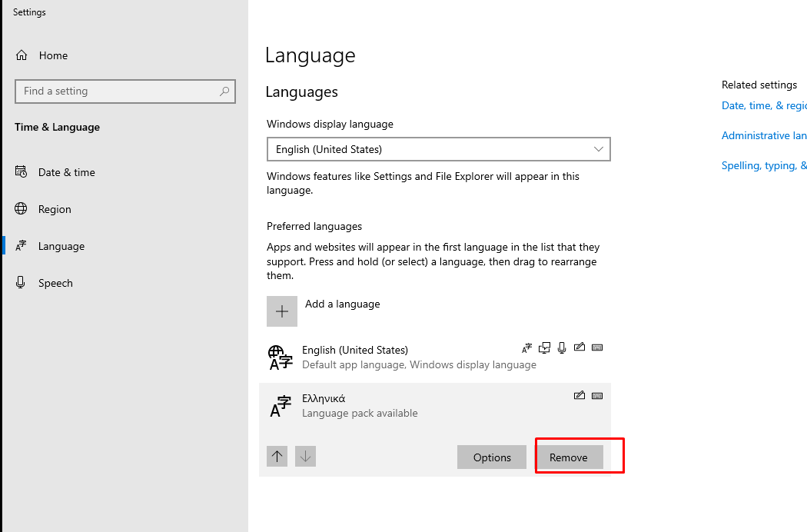807x532 pixels.
Task: Open Options for the Ελληνικά language
Action: click(492, 457)
